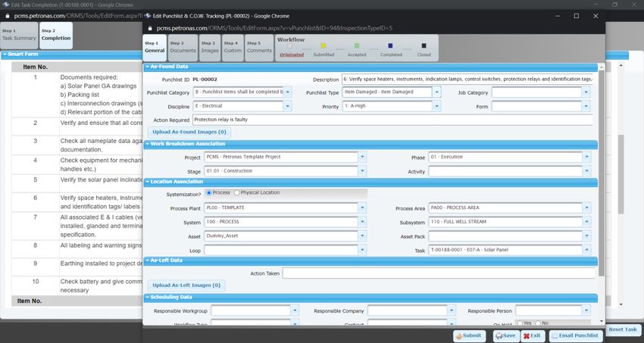644x343 pixels.
Task: Click Reset Task in the background window
Action: pyautogui.click(x=623, y=329)
